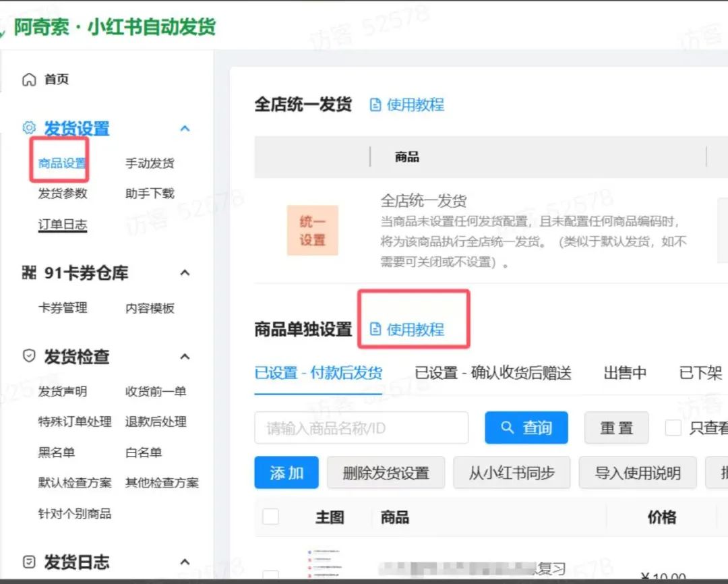Image resolution: width=728 pixels, height=584 pixels.
Task: Click the 重置 reset button
Action: (x=616, y=428)
